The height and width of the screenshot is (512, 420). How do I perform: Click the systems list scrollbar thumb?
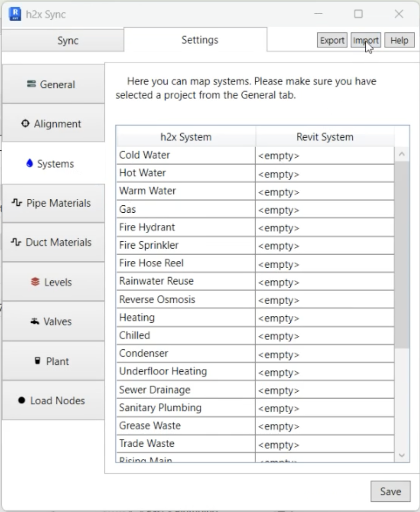click(x=402, y=253)
